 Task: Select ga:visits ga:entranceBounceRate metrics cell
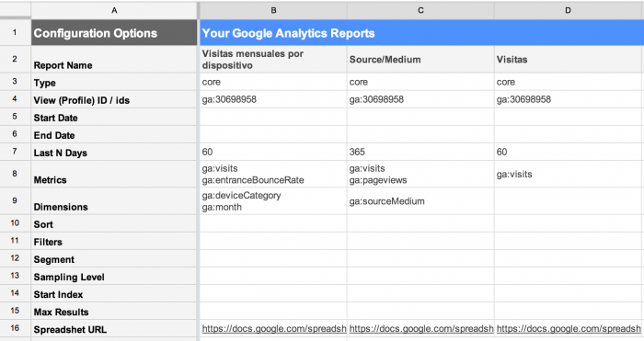273,175
